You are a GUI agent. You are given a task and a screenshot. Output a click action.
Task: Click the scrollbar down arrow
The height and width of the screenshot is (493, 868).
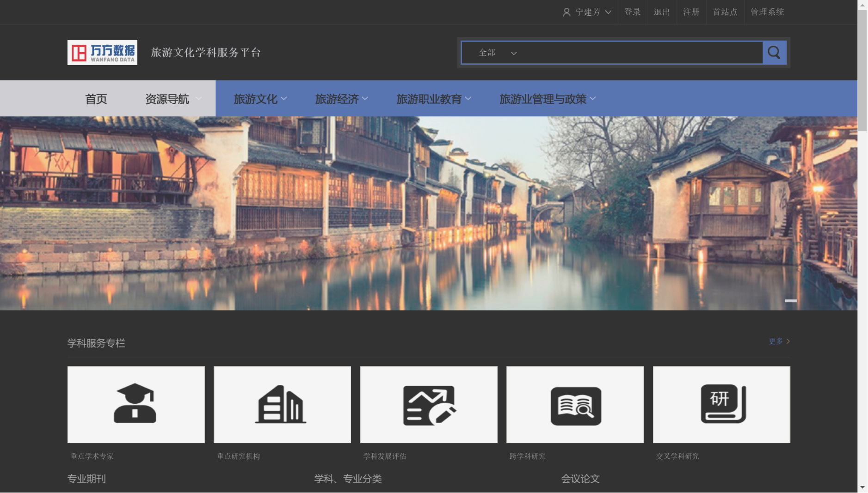tap(862, 487)
